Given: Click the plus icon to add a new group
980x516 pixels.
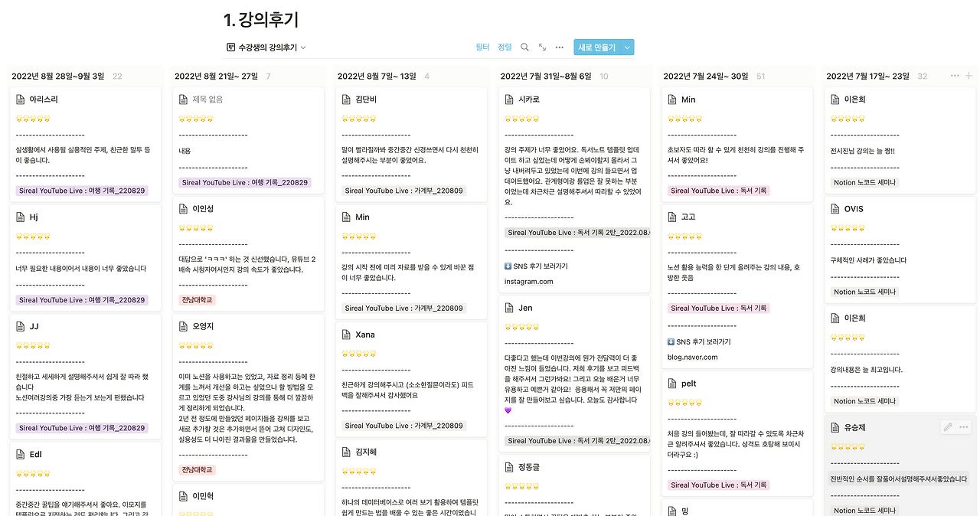Looking at the screenshot, I should tap(969, 76).
